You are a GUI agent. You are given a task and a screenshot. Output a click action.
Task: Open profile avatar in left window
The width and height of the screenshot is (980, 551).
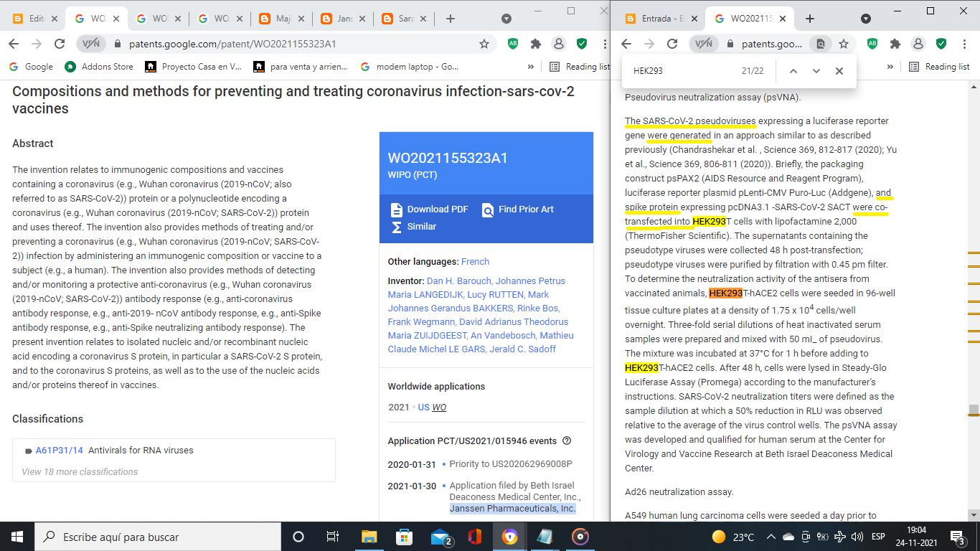pyautogui.click(x=558, y=44)
